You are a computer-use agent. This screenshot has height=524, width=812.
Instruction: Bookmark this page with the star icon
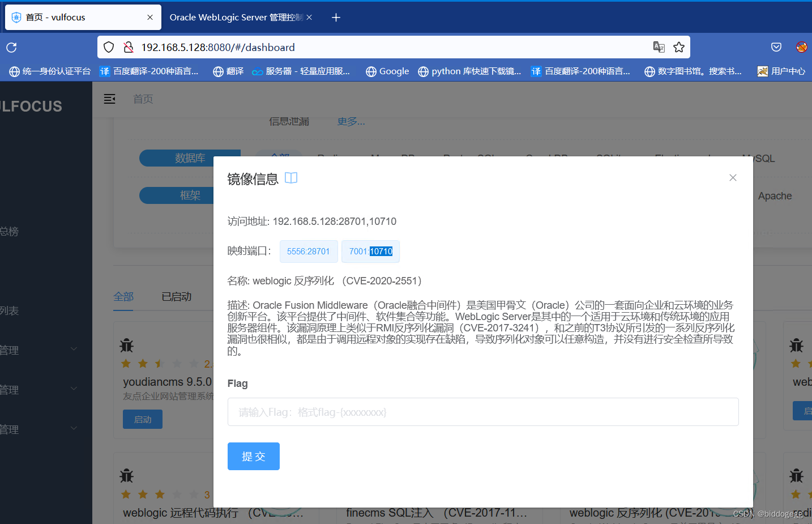(x=679, y=47)
